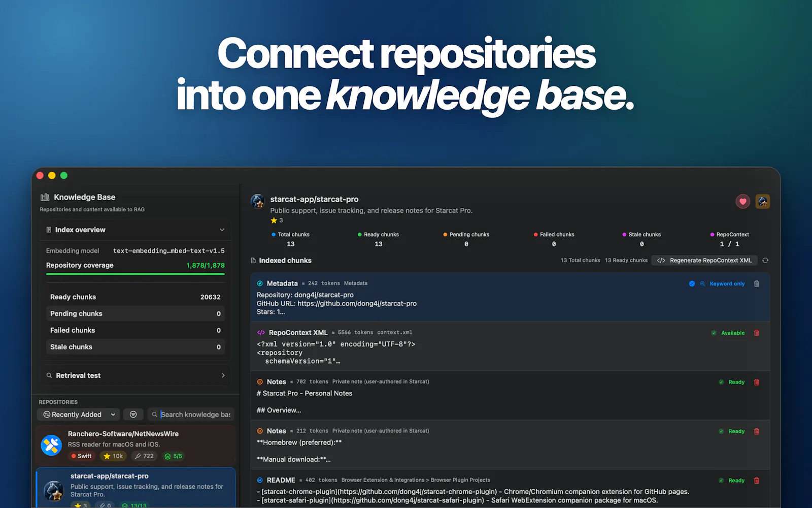Click the Available status on RepoContext XML
This screenshot has height=508, width=812.
coord(728,333)
